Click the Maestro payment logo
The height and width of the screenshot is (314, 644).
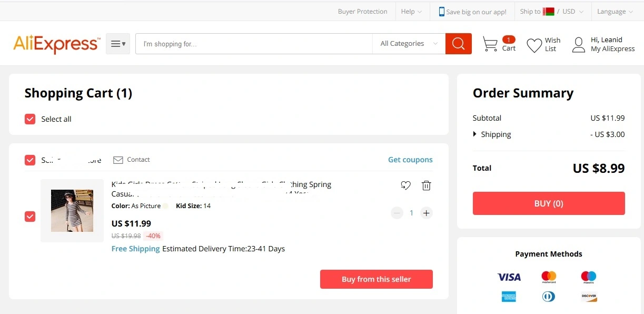[589, 277]
